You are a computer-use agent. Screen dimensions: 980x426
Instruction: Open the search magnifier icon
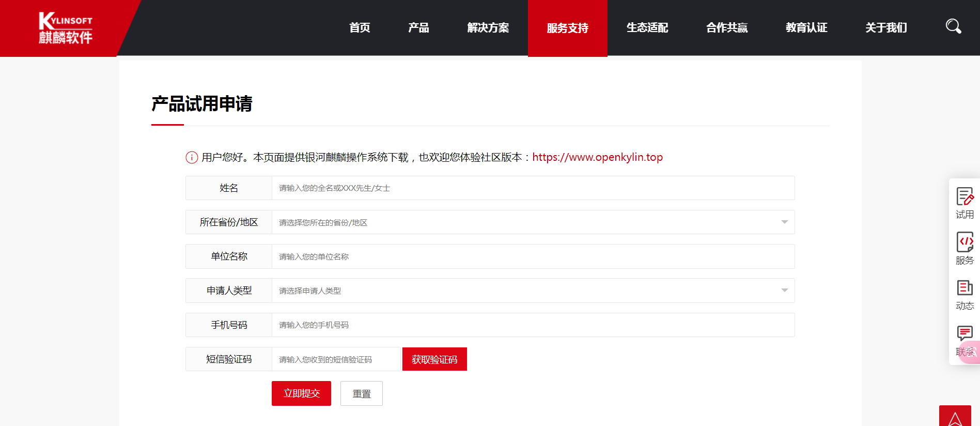pos(953,26)
